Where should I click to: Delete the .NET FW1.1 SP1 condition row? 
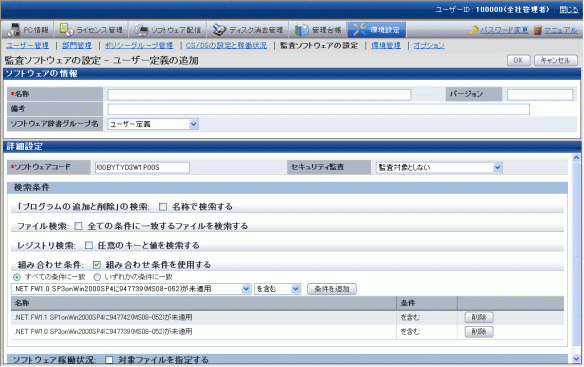pyautogui.click(x=479, y=317)
